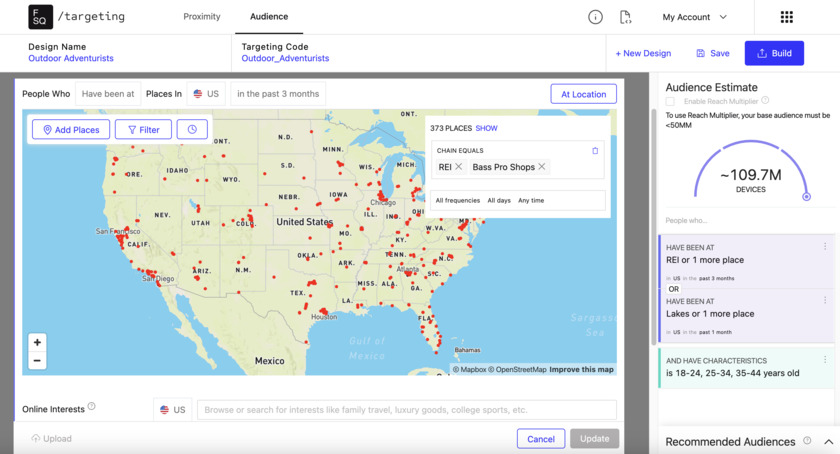Open options menu for age characteristics card

click(x=825, y=360)
